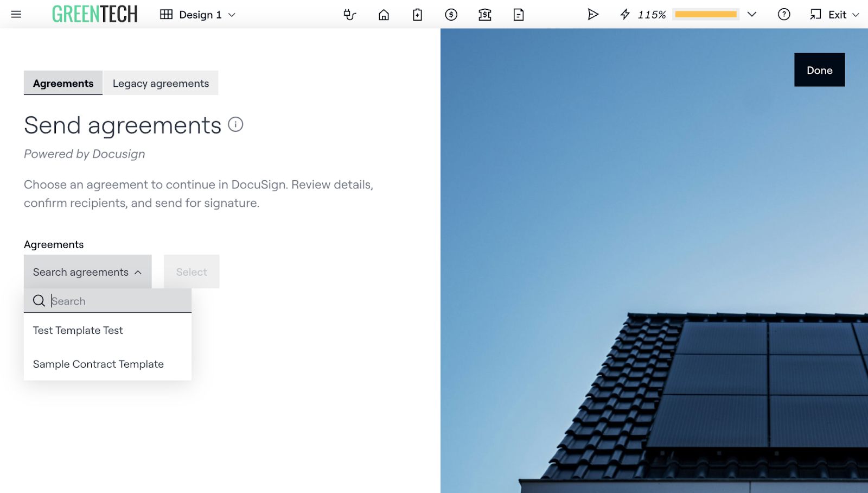868x493 pixels.
Task: Open the Exit dropdown menu
Action: 835,15
